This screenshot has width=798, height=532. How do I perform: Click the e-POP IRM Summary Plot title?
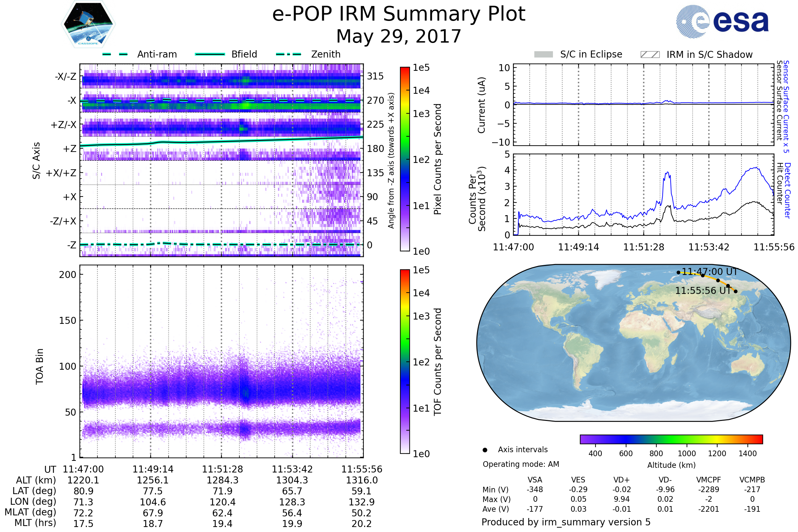[x=399, y=14]
